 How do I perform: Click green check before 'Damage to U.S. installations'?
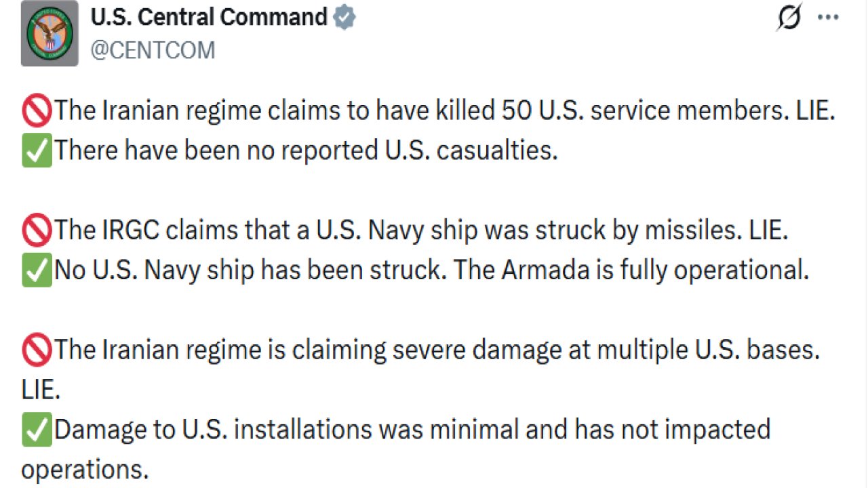[37, 430]
